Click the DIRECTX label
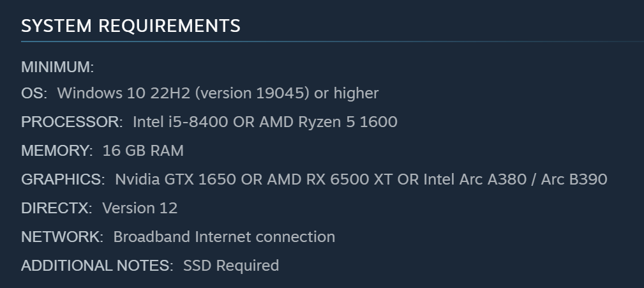 pyautogui.click(x=57, y=208)
